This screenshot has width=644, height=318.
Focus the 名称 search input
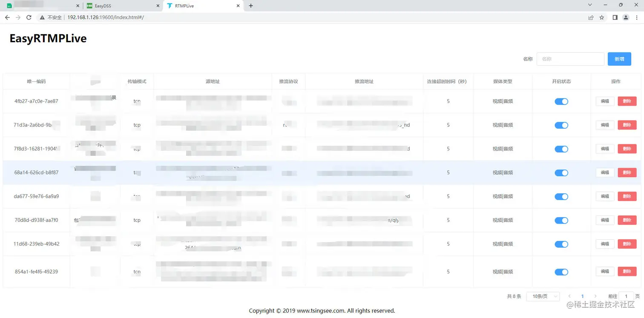pyautogui.click(x=570, y=59)
